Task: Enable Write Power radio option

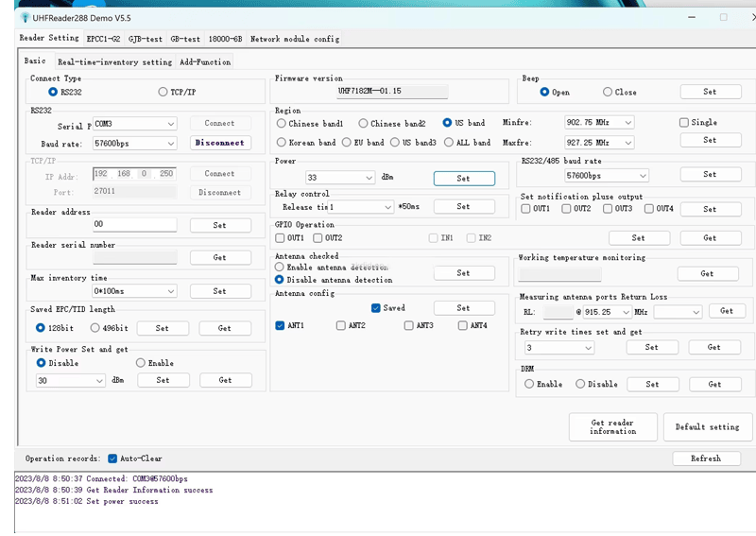Action: pos(154,363)
